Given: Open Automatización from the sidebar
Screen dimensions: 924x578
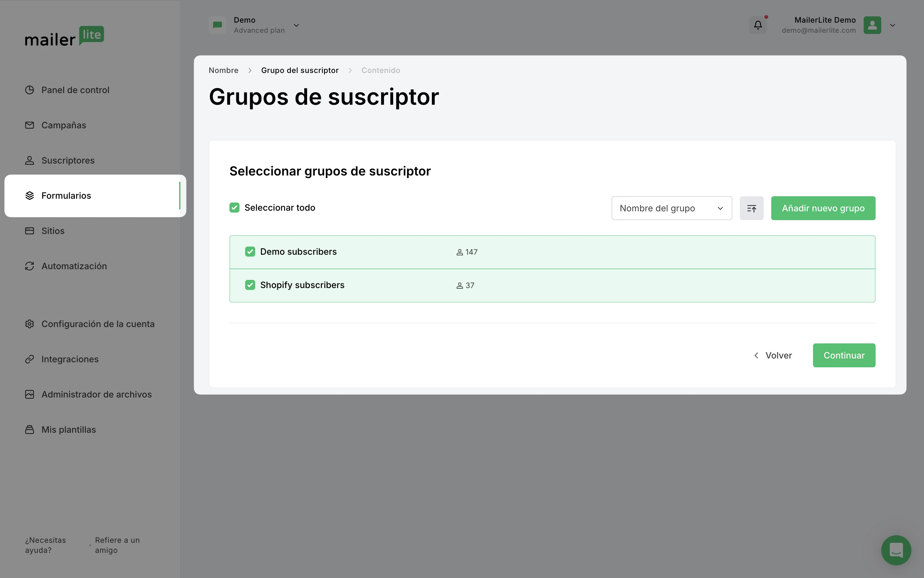Looking at the screenshot, I should (74, 266).
